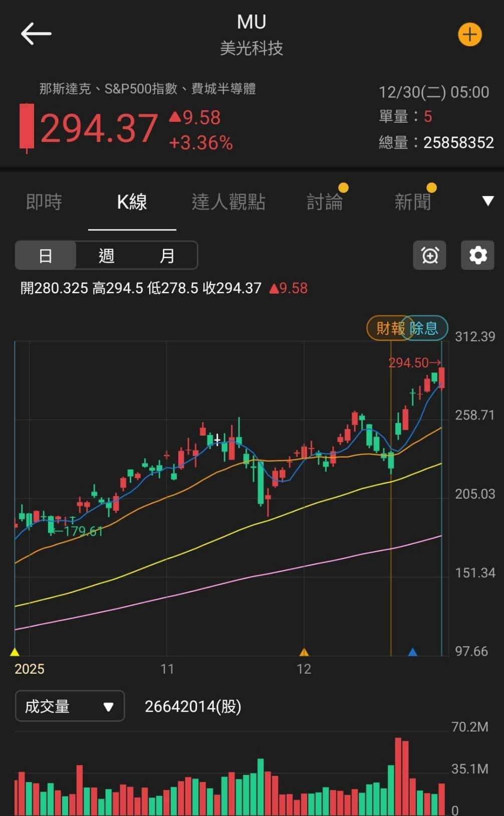504x816 pixels.
Task: Open the 新聞 tab
Action: point(412,201)
